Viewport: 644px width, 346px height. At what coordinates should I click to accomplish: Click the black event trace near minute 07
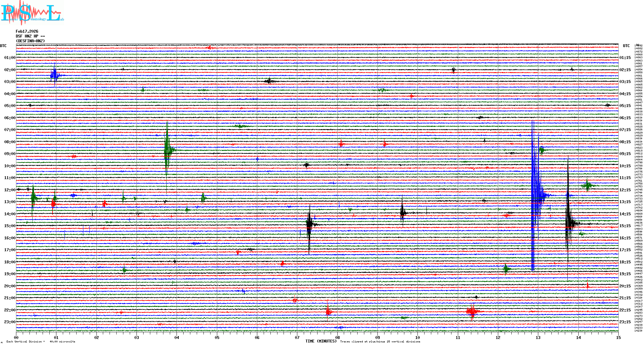(x=309, y=224)
